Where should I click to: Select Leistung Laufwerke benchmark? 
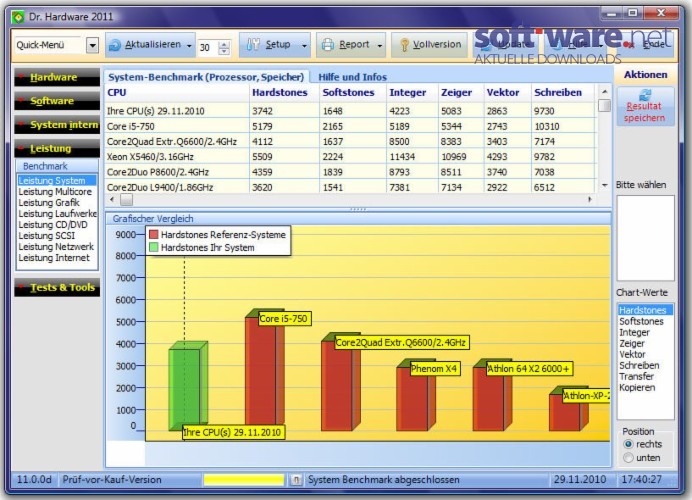(x=57, y=214)
